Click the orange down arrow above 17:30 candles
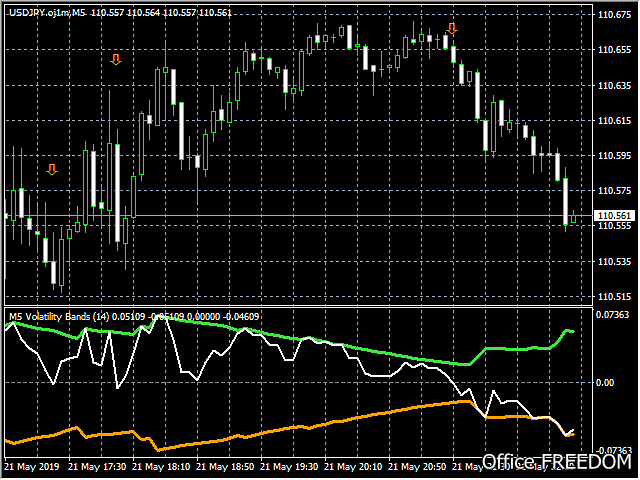The width and height of the screenshot is (640, 480). point(116,60)
